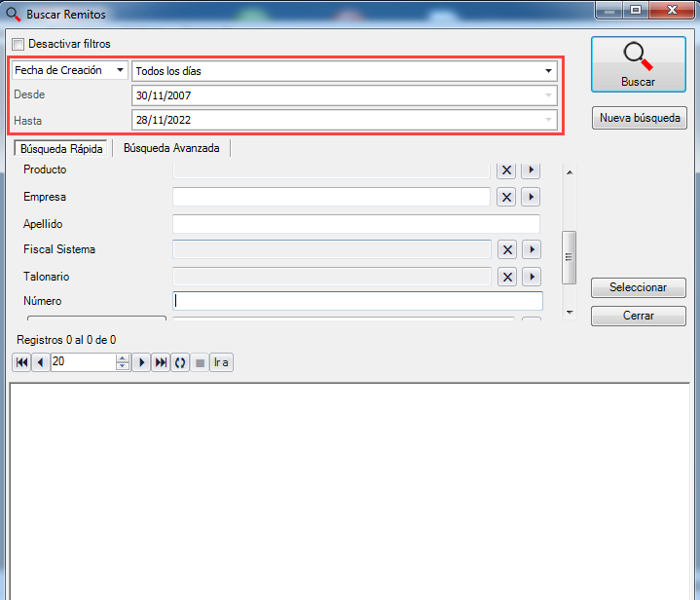Open Producto lookup arrow button
This screenshot has height=600, width=700.
[531, 170]
